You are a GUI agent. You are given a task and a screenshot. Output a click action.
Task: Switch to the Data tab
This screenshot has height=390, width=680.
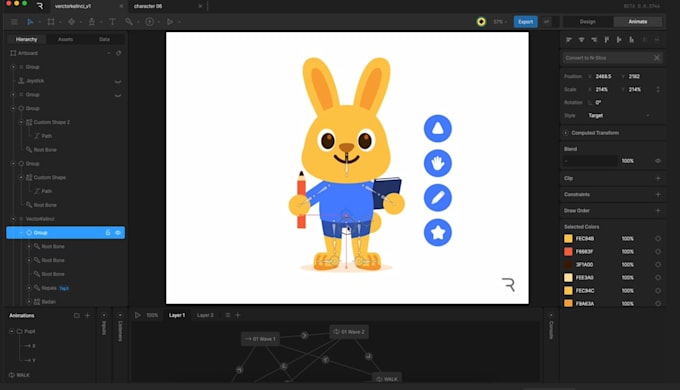coord(104,39)
